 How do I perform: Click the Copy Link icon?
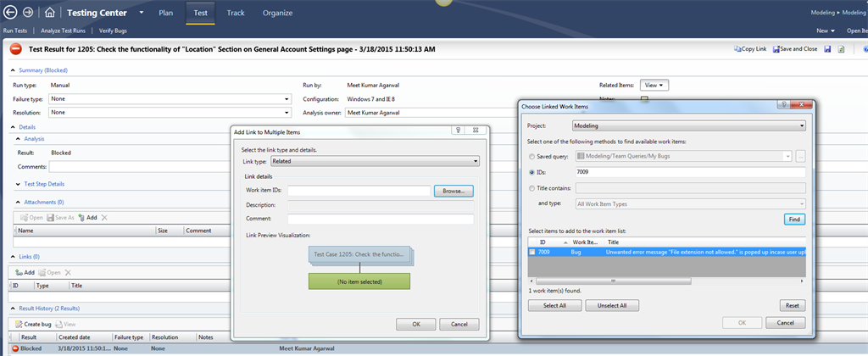(737, 49)
